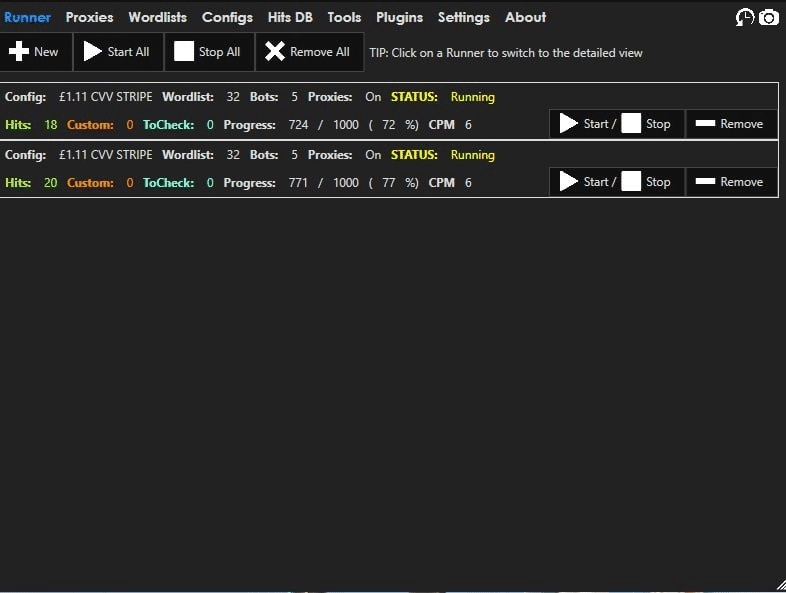Open the Runner tab
Image resolution: width=786 pixels, height=593 pixels.
click(27, 17)
